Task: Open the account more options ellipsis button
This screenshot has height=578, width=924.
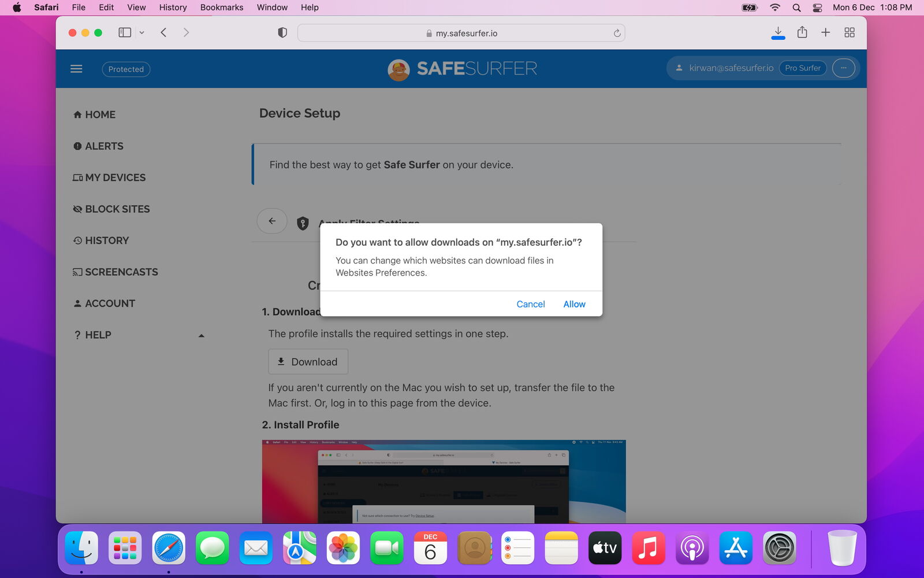Action: [x=843, y=68]
